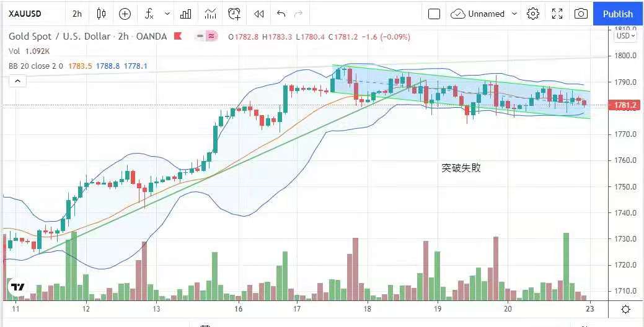Open chart settings gear in the top toolbar

click(x=533, y=14)
